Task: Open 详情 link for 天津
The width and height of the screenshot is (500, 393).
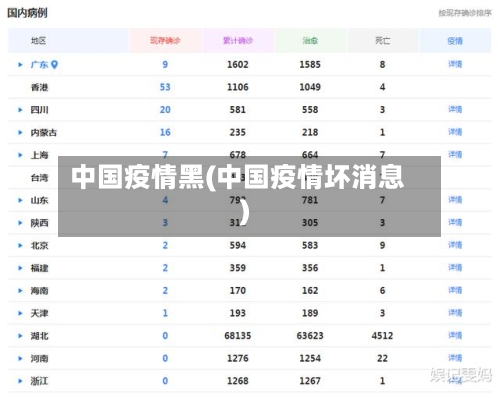Action: pos(455,313)
